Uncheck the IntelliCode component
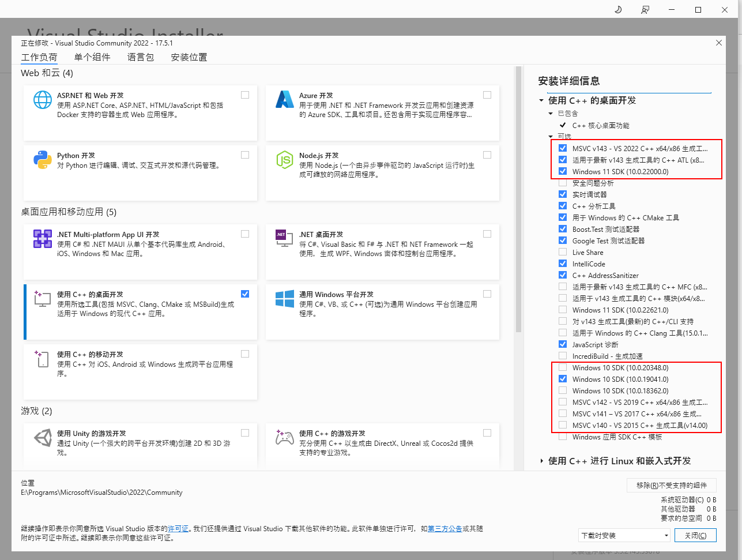742x560 pixels. (563, 264)
